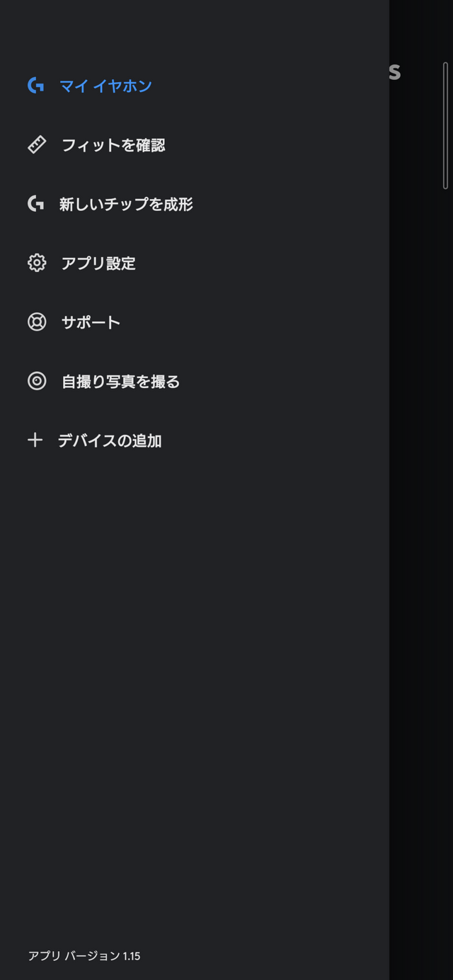Click the version number 1.15
Screen dimensions: 453x980
point(132,956)
